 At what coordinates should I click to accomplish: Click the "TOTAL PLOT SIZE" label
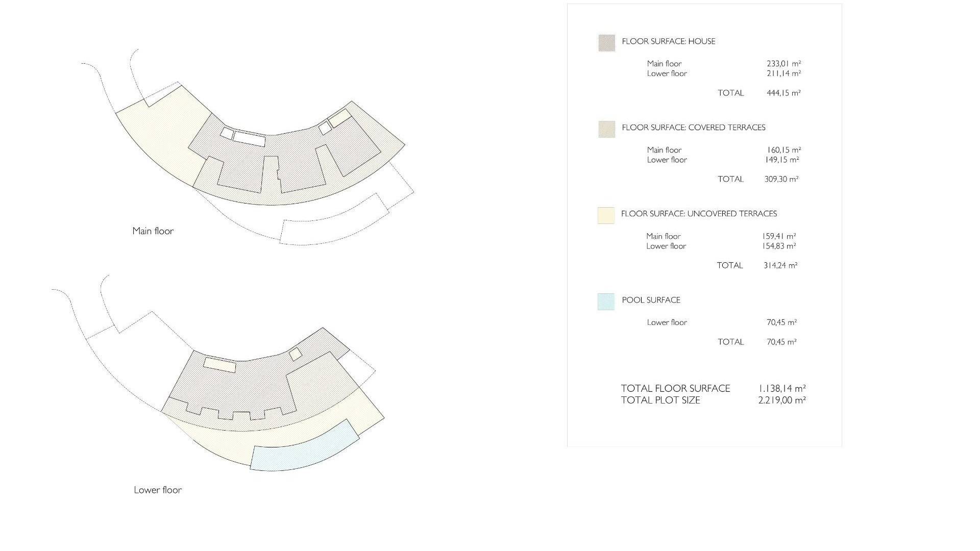[660, 400]
